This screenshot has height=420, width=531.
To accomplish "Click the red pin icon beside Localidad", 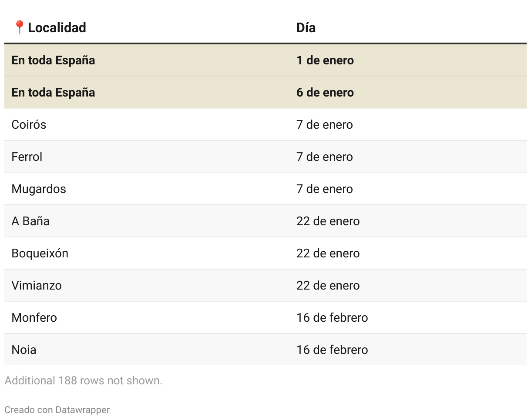I will [x=20, y=27].
